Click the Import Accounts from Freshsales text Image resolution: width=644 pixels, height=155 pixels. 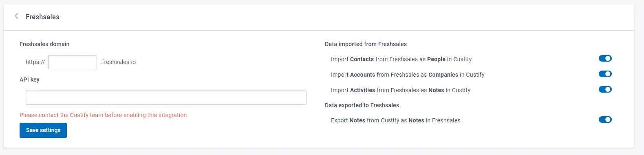pos(408,75)
